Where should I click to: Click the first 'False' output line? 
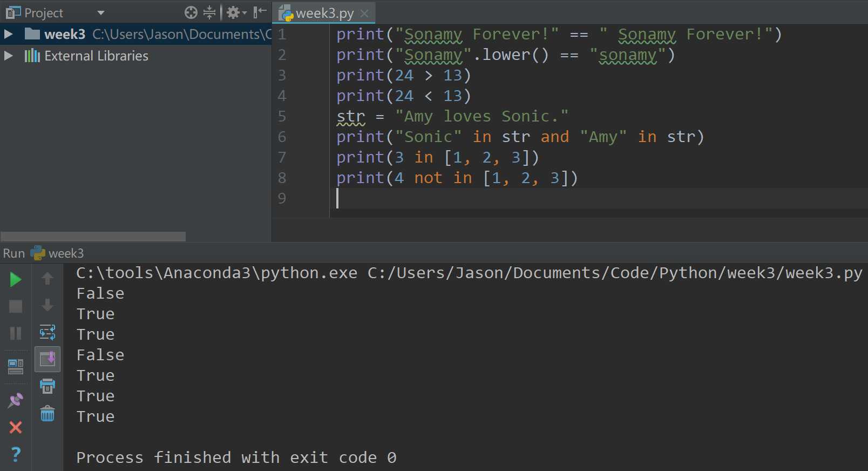[100, 293]
